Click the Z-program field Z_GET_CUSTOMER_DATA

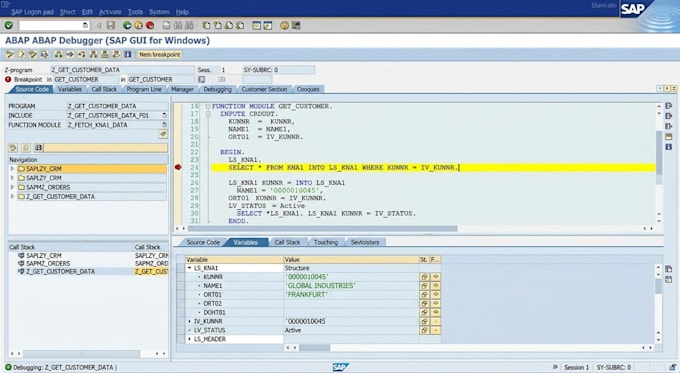pyautogui.click(x=122, y=70)
